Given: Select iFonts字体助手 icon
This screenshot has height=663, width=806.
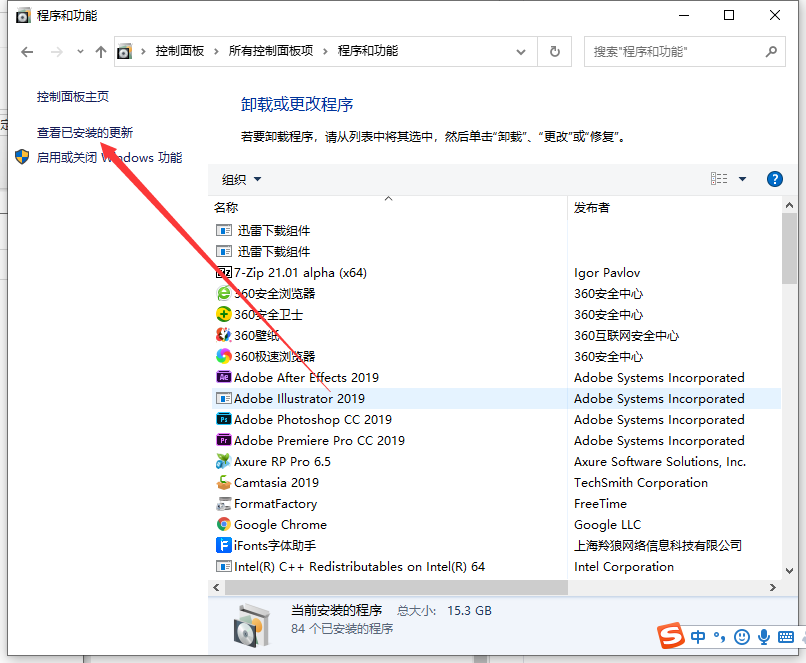Looking at the screenshot, I should pos(224,545).
